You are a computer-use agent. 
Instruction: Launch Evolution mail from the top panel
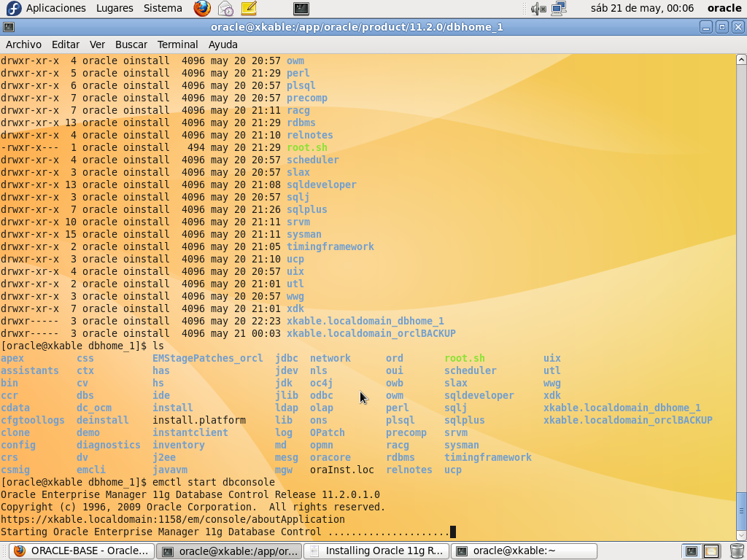click(226, 8)
